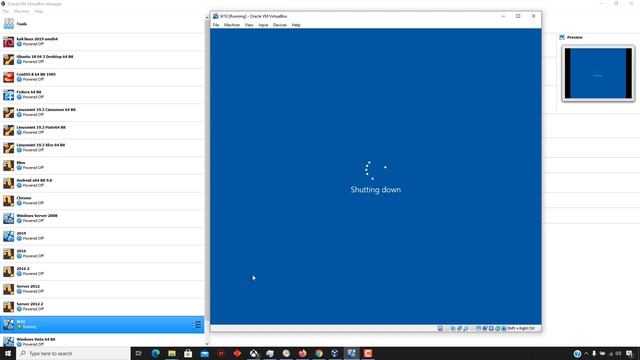Image resolution: width=640 pixels, height=360 pixels.
Task: Open the Action Center notifications
Action: [629, 353]
